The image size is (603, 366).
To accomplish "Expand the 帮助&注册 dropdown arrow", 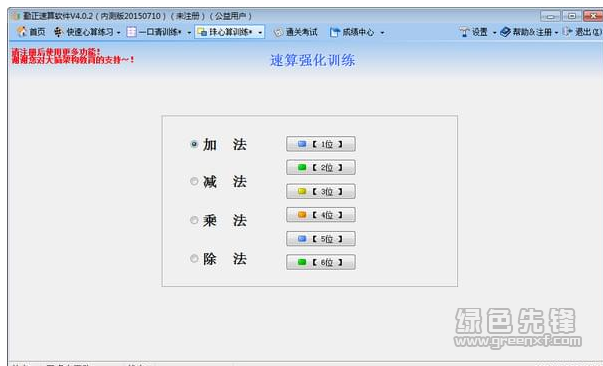I will (x=556, y=33).
